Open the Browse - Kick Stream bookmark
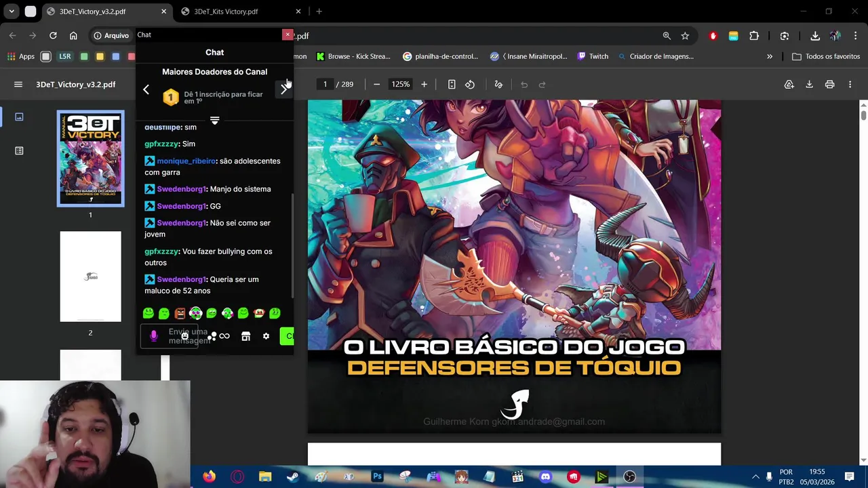 pyautogui.click(x=353, y=56)
